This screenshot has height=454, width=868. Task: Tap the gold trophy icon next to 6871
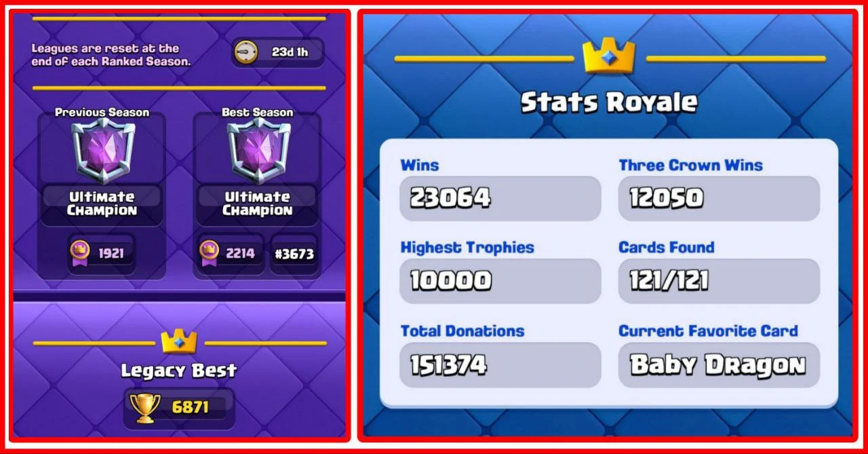pos(145,408)
